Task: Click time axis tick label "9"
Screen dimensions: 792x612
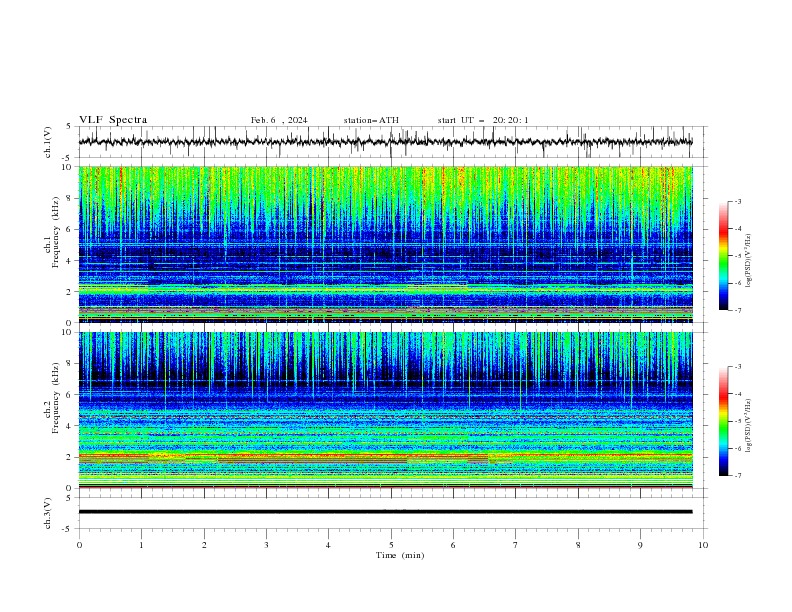Action: pos(640,545)
